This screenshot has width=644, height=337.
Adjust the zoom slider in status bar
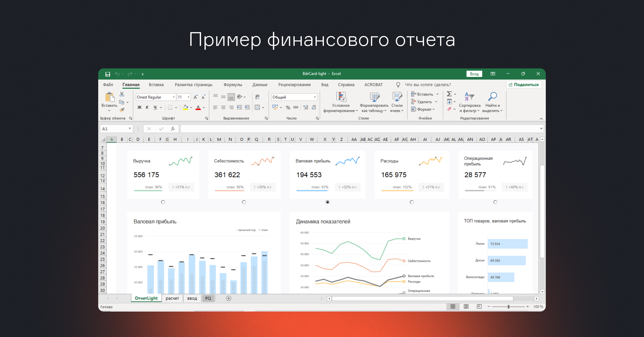508,307
